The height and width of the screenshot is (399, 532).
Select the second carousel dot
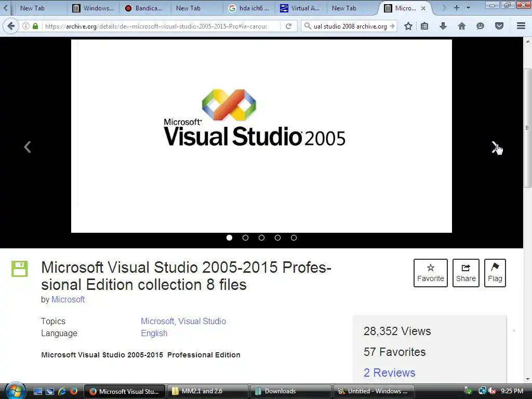click(246, 238)
